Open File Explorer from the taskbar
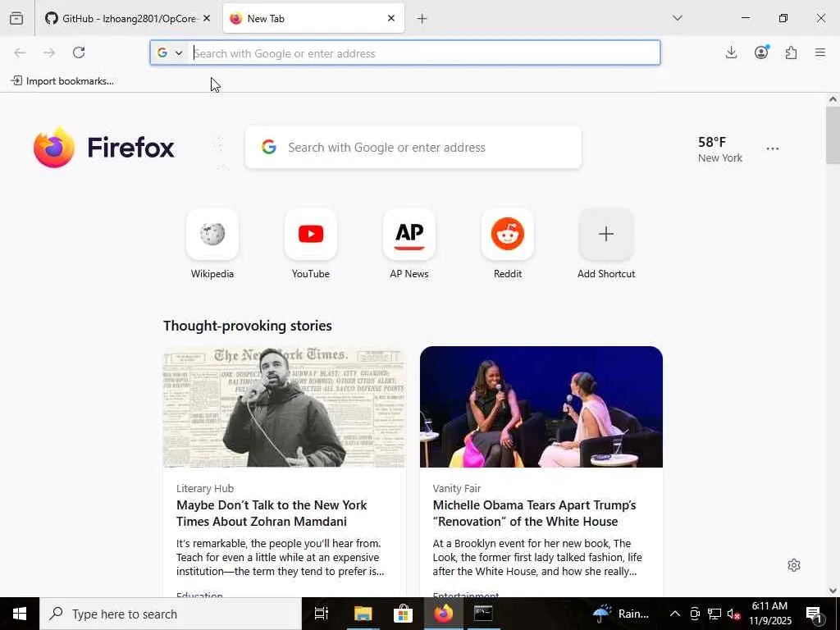840x630 pixels. click(x=363, y=614)
